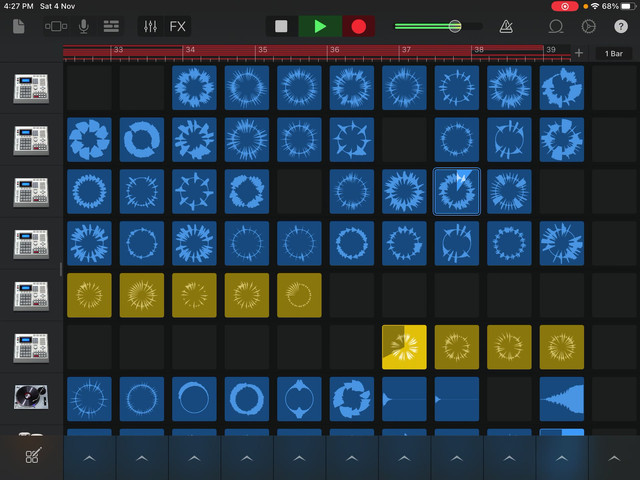Switch to Tracks view icon
Image resolution: width=640 pixels, height=480 pixels.
(111, 27)
